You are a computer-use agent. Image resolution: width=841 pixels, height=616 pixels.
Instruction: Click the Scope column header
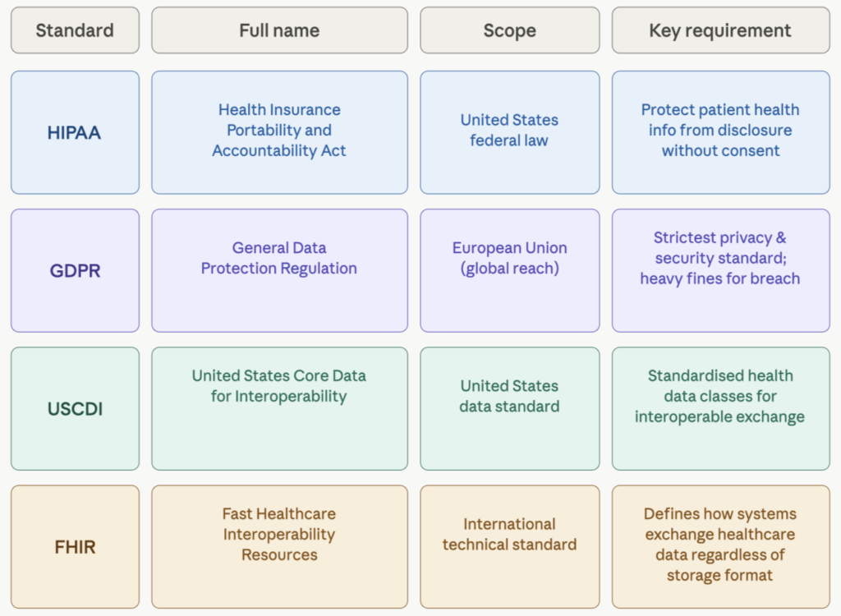click(509, 30)
